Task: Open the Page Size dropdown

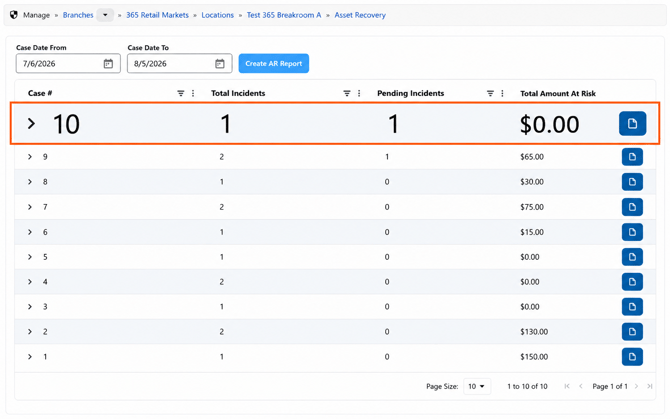Action: click(477, 386)
